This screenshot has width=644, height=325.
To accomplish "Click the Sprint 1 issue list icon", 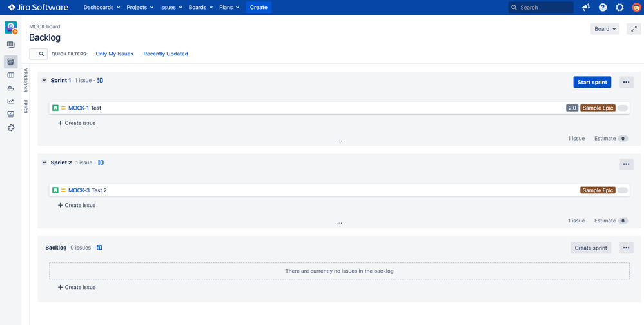I will (100, 81).
